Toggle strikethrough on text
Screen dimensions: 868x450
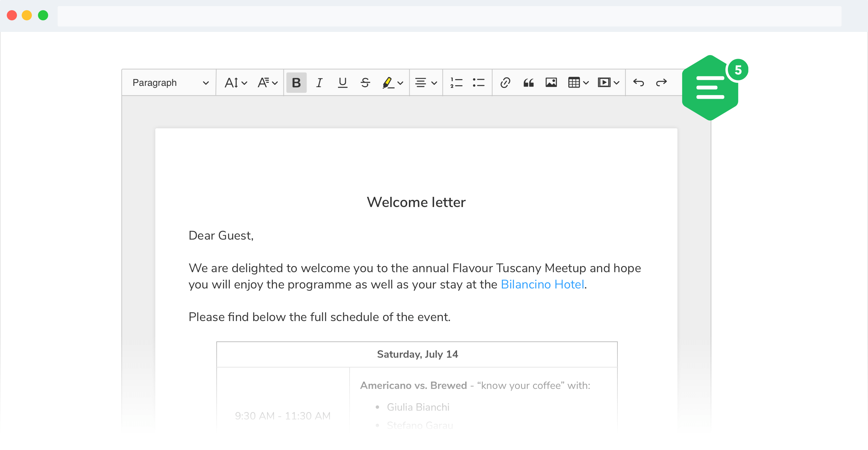[x=364, y=82]
